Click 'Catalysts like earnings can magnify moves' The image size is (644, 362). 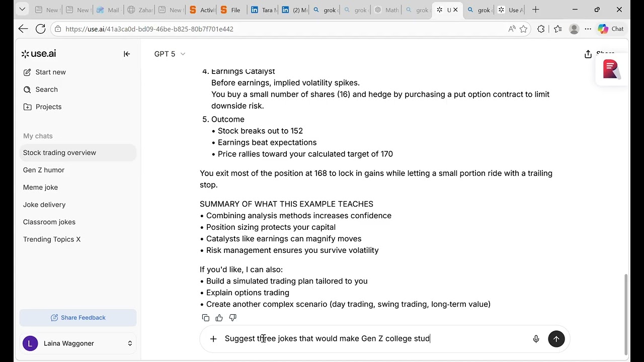pyautogui.click(x=284, y=239)
